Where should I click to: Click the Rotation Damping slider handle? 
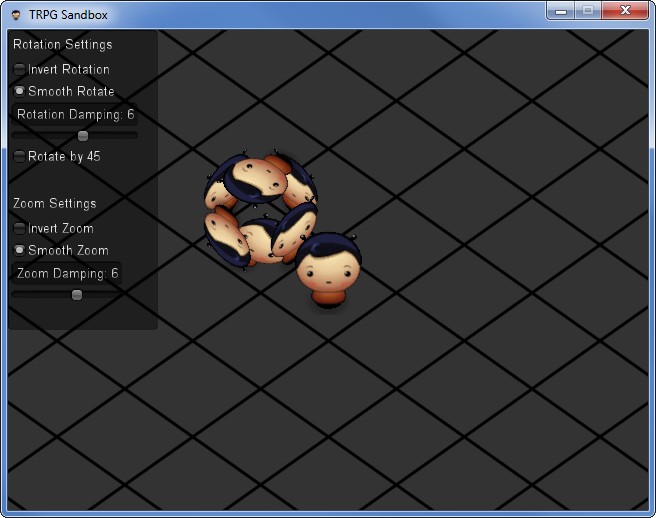coord(83,136)
